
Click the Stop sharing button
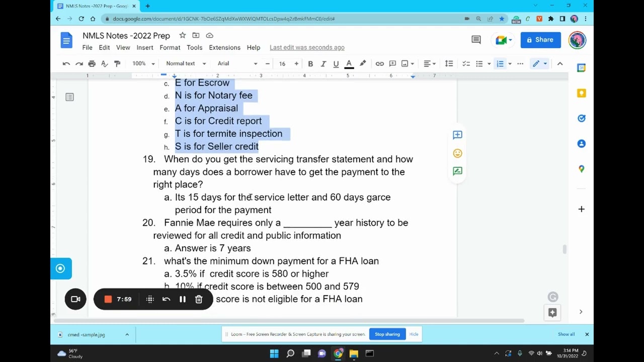(387, 334)
